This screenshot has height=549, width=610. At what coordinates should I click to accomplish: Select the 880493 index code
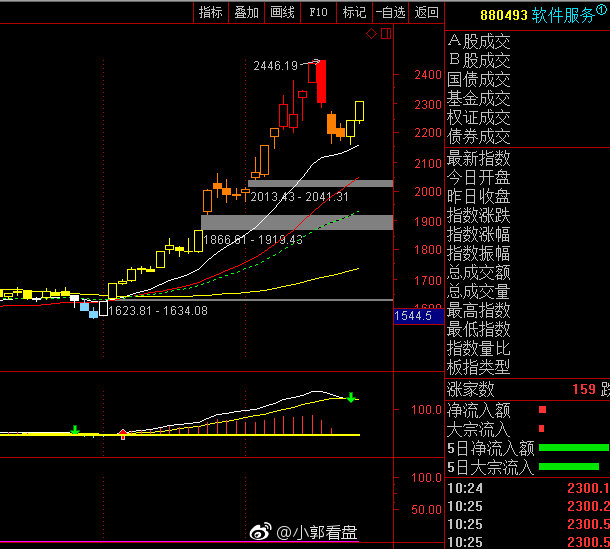pos(504,15)
